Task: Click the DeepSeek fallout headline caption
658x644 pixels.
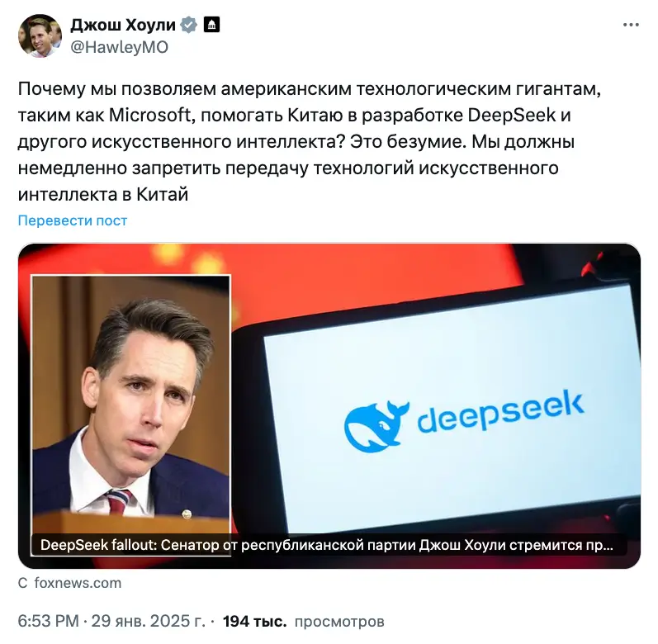Action: [327, 545]
